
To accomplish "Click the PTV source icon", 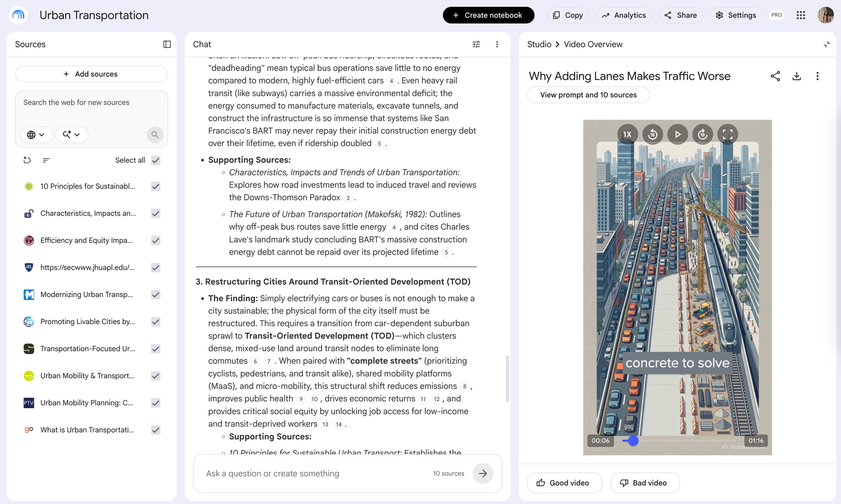I will tap(29, 403).
